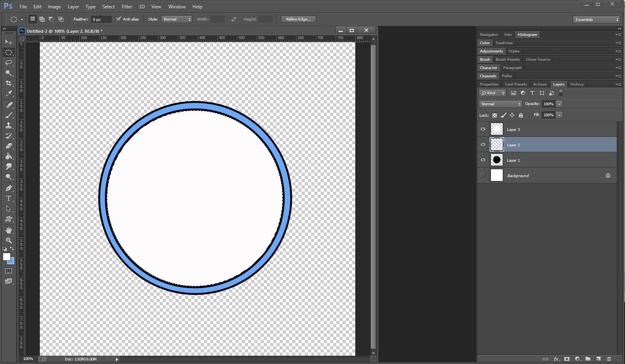Viewport: 625px width, 364px height.
Task: Create a new layer group
Action: tap(588, 359)
